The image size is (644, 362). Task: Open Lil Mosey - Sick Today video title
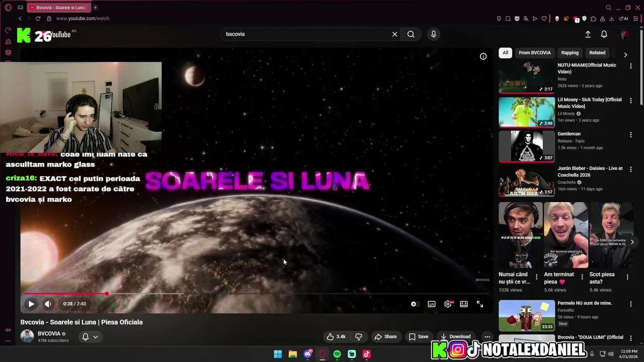point(590,103)
